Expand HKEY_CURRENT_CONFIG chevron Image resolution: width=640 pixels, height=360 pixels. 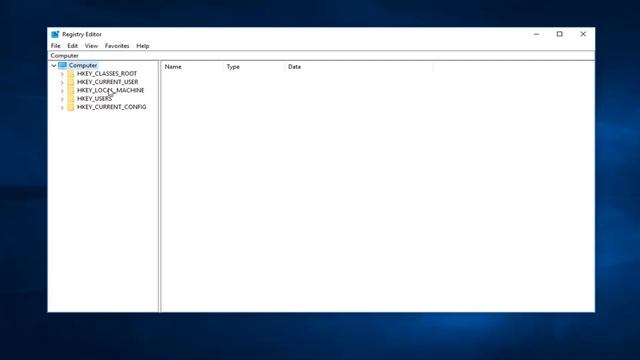pos(62,107)
